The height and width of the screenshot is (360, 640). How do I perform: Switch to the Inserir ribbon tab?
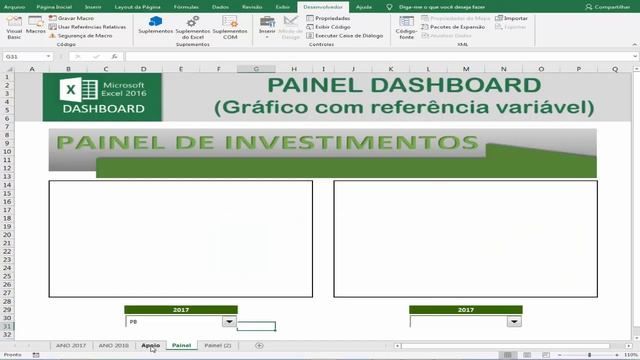click(93, 7)
